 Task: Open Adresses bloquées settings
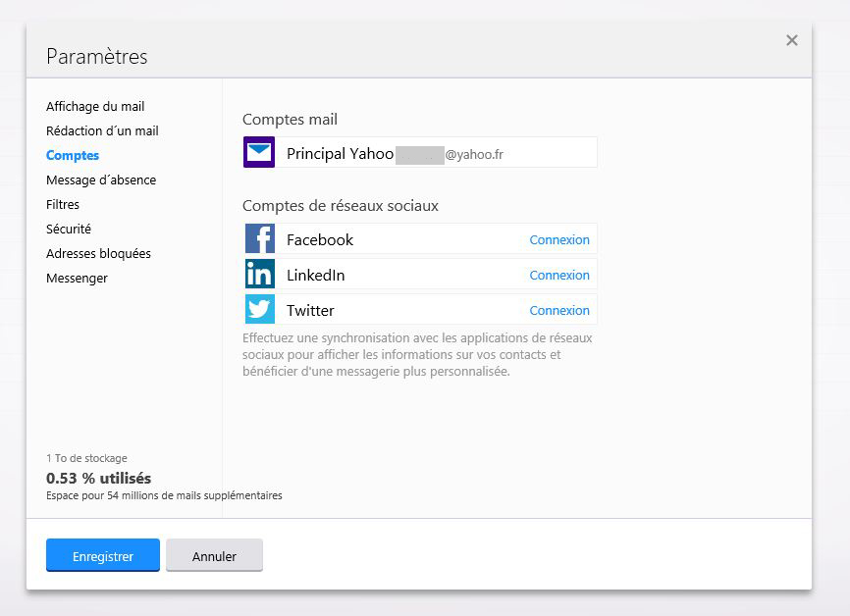coord(99,253)
